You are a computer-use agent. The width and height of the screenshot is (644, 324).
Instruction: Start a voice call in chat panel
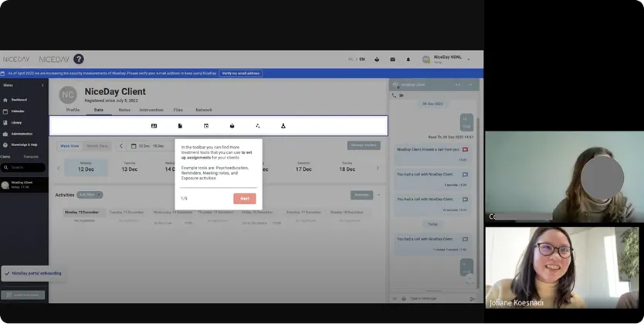395,95
